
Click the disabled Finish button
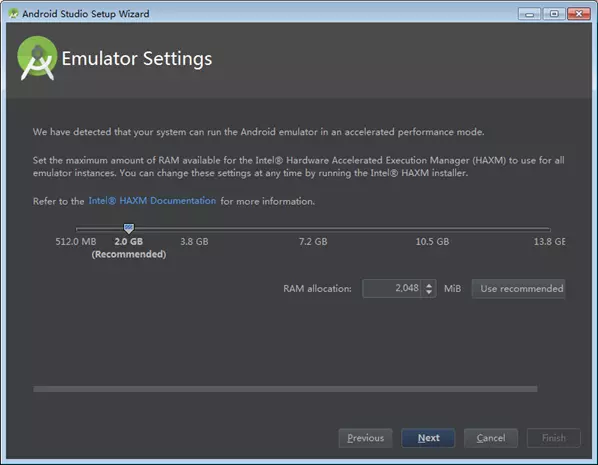554,438
